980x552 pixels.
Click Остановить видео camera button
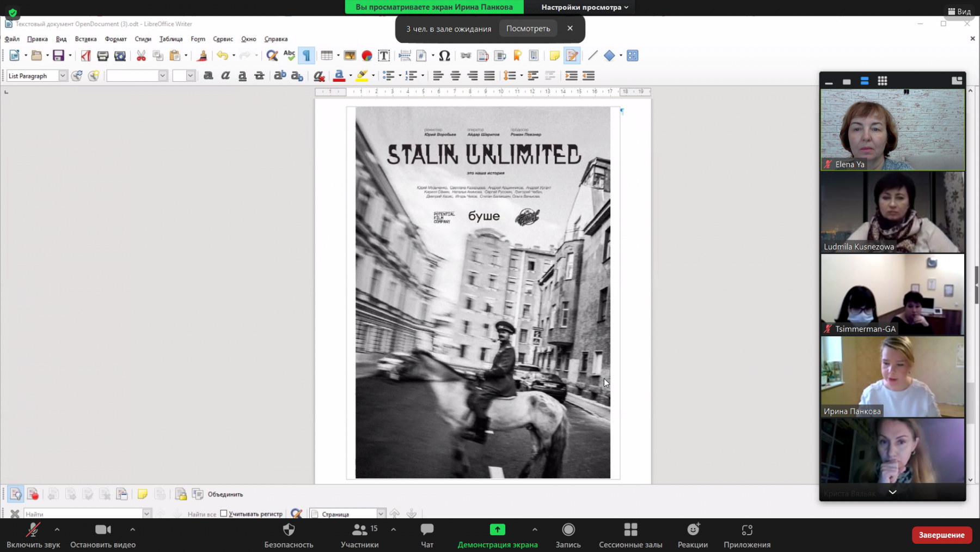[103, 535]
